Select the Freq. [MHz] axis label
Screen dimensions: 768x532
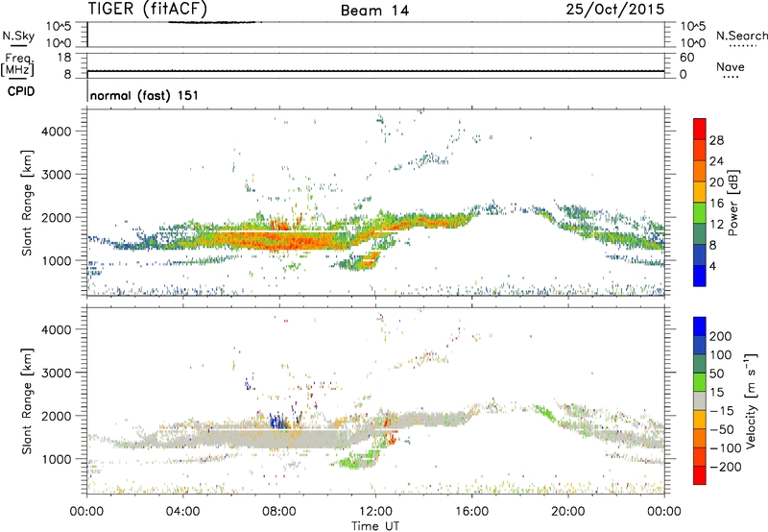[17, 64]
